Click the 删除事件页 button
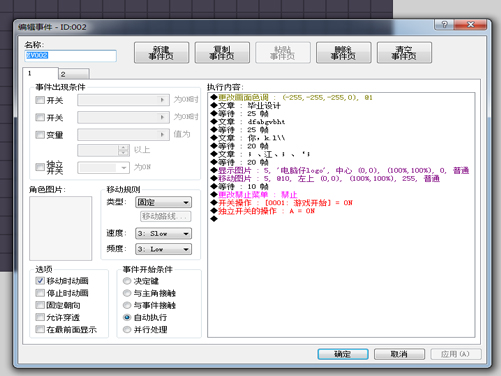 (x=343, y=53)
